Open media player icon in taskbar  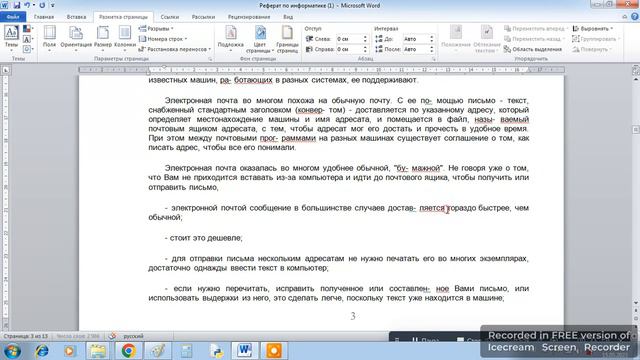(69, 351)
